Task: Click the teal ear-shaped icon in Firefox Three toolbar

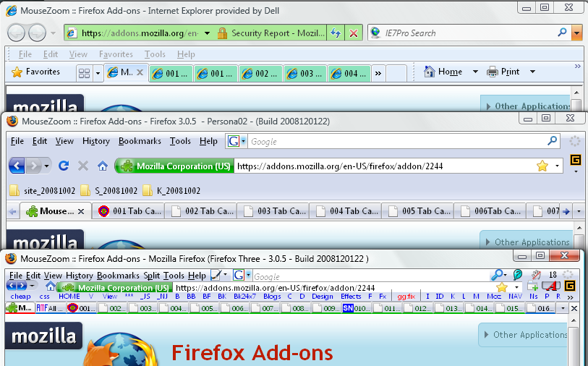Action: click(x=518, y=275)
